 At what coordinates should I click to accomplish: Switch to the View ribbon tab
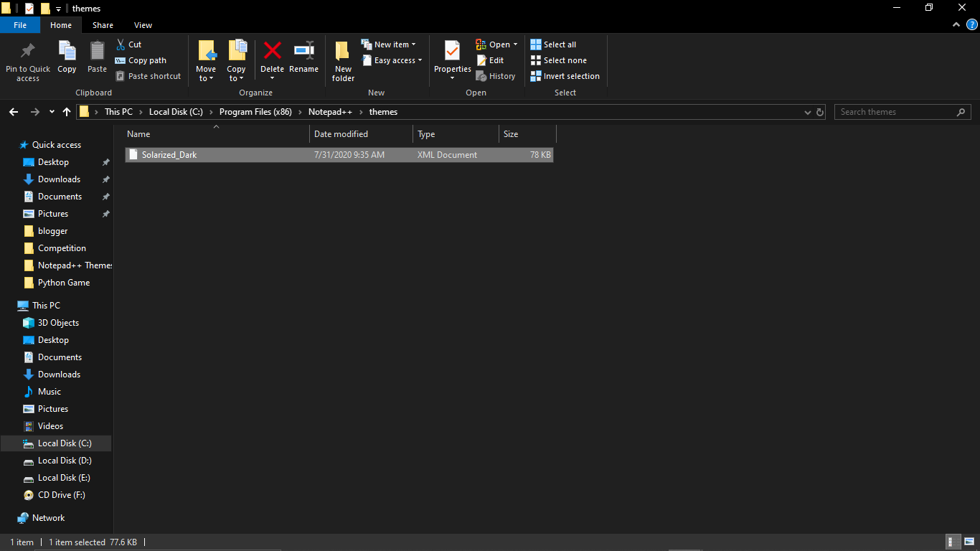[x=143, y=24]
